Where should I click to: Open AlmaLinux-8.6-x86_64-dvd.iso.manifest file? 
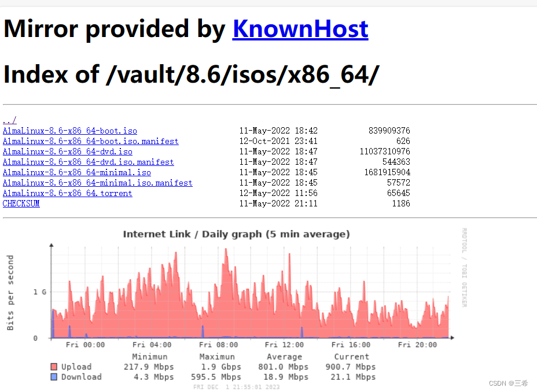89,162
